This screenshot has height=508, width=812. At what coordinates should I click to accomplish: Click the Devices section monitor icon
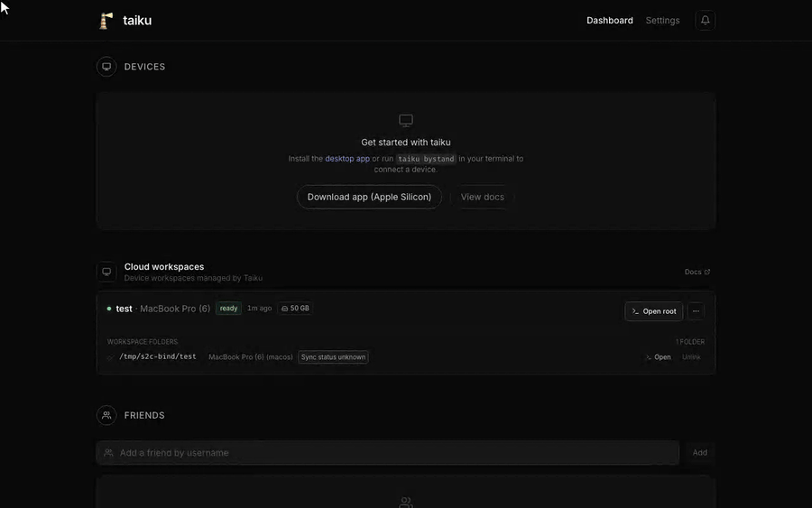click(x=106, y=67)
